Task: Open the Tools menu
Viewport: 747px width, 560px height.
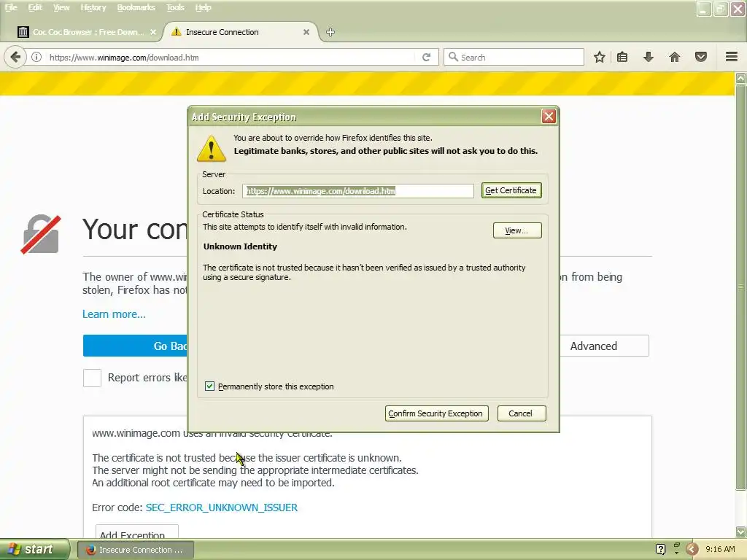Action: [175, 7]
